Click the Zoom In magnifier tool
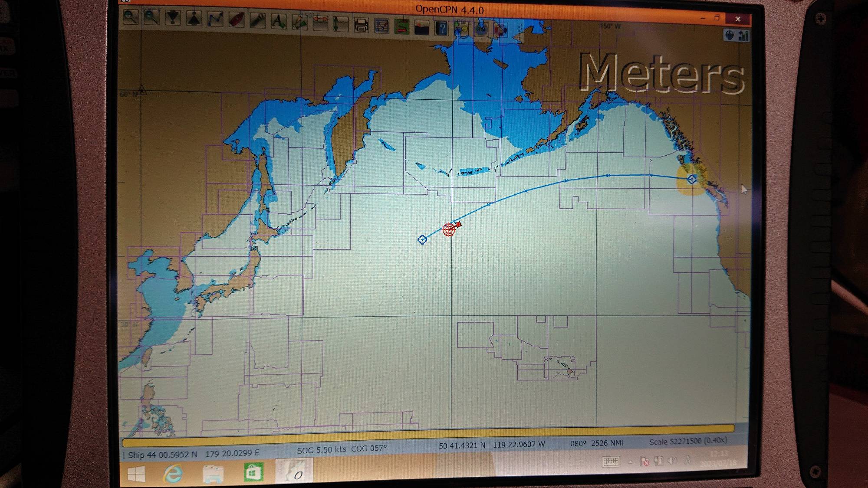This screenshot has width=868, height=488. coord(131,17)
